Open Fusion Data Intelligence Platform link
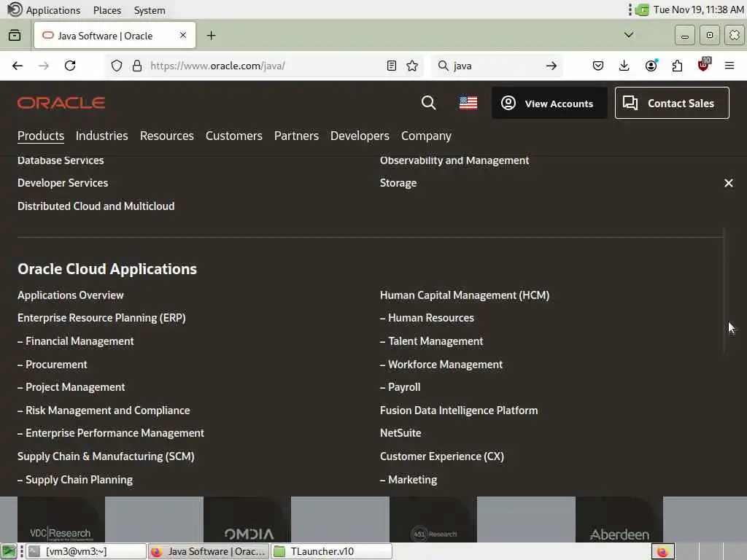747x560 pixels. [x=459, y=411]
